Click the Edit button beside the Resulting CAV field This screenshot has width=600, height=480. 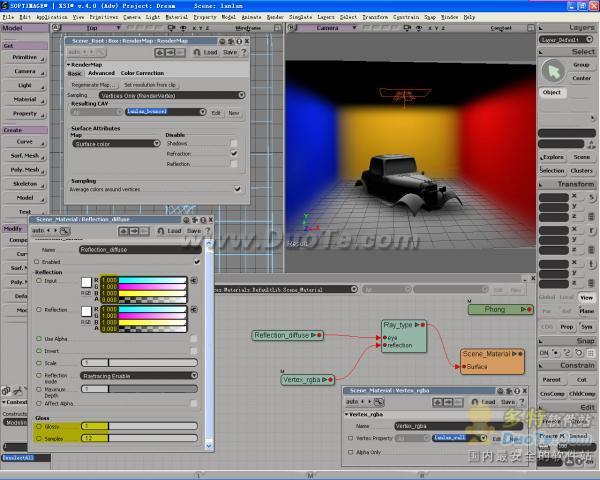(215, 113)
